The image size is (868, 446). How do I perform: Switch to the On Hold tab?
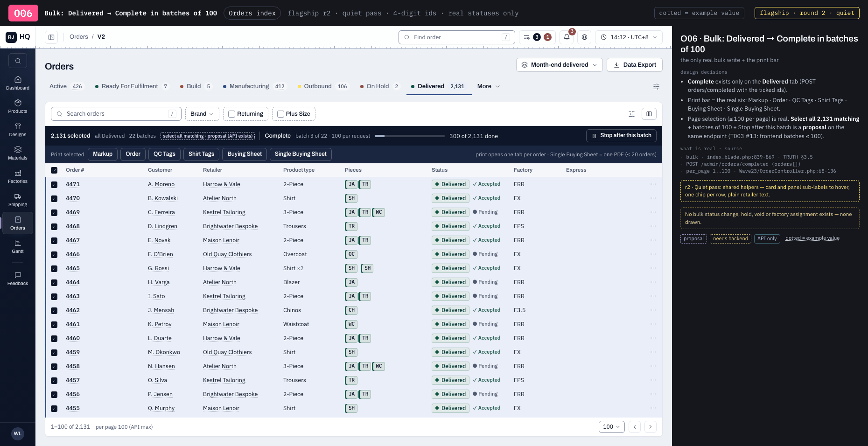tap(379, 86)
